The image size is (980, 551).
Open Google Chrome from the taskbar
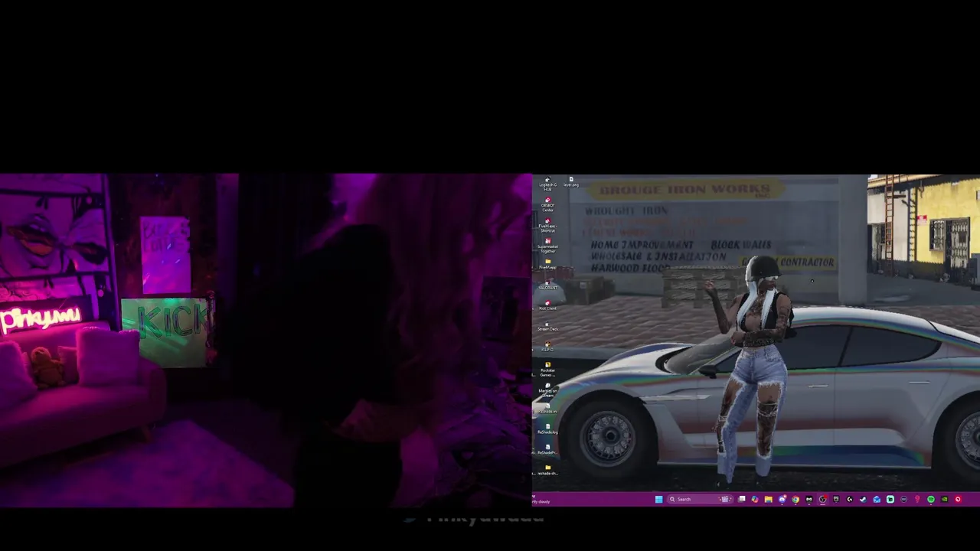pyautogui.click(x=795, y=499)
